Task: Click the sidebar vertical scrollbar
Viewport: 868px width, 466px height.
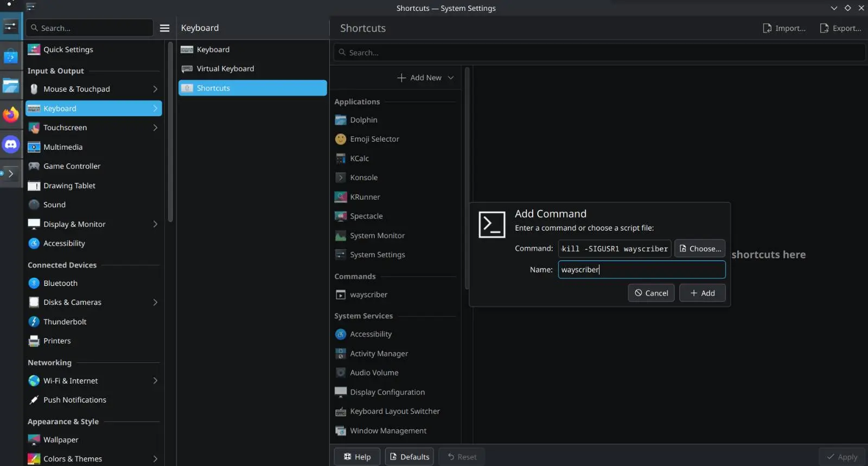Action: click(x=170, y=133)
